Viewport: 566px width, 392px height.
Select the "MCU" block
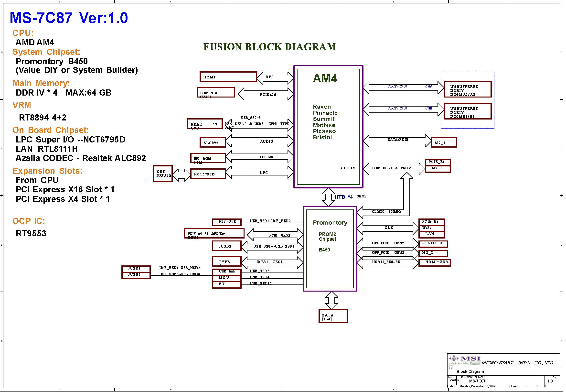(227, 278)
